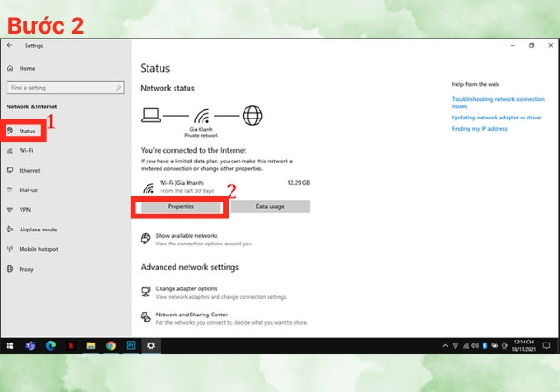Open Netflix from the taskbar
Viewport: 560px width, 392px height.
pyautogui.click(x=71, y=345)
